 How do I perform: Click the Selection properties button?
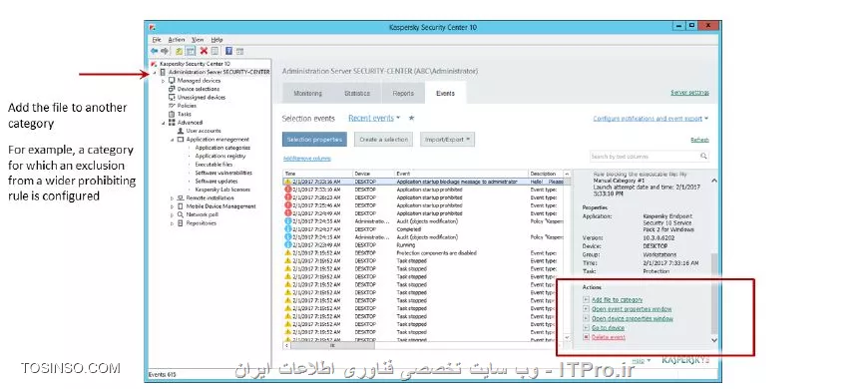pyautogui.click(x=314, y=140)
